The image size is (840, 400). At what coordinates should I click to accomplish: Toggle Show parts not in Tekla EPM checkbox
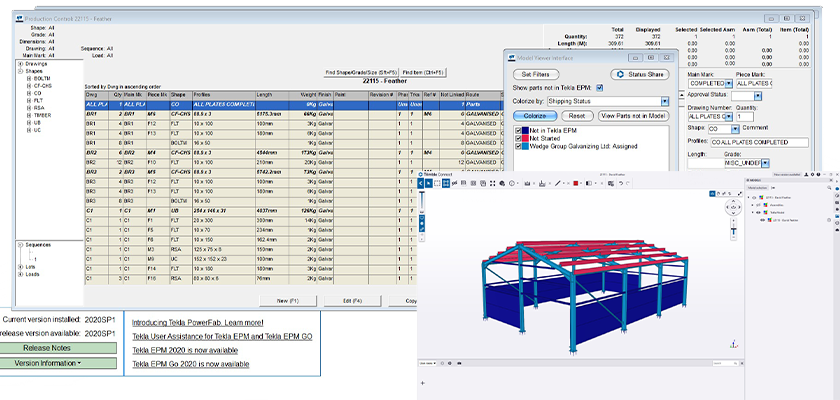(x=599, y=88)
